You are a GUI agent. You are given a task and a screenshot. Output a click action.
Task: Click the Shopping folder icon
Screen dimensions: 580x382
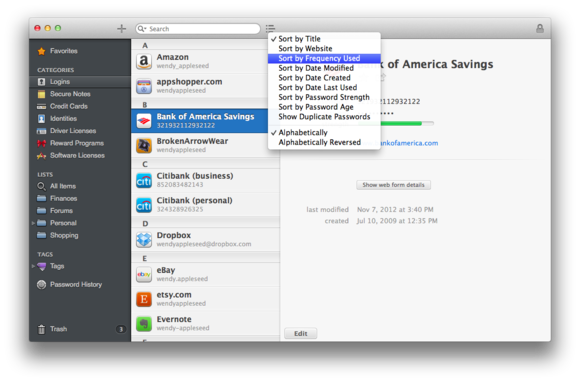coord(41,235)
